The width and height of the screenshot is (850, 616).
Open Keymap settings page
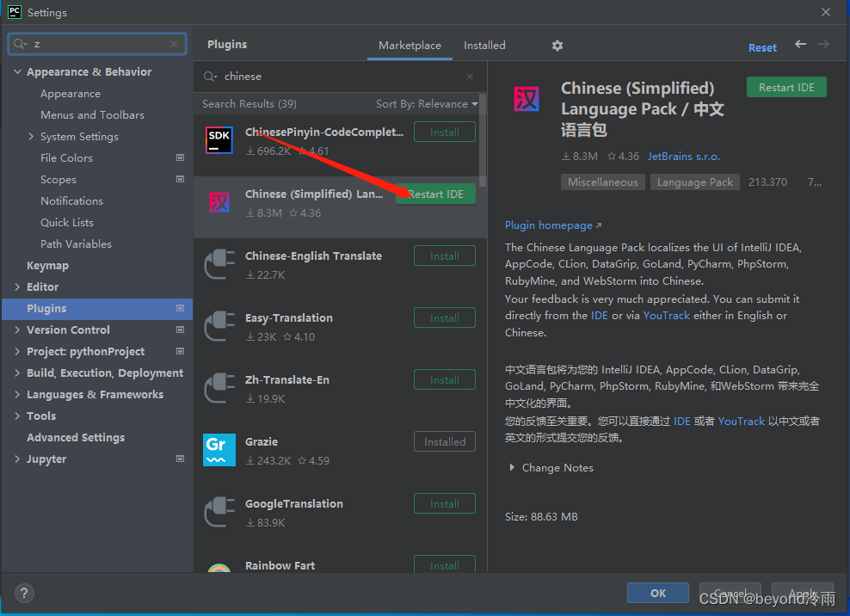[x=47, y=266]
